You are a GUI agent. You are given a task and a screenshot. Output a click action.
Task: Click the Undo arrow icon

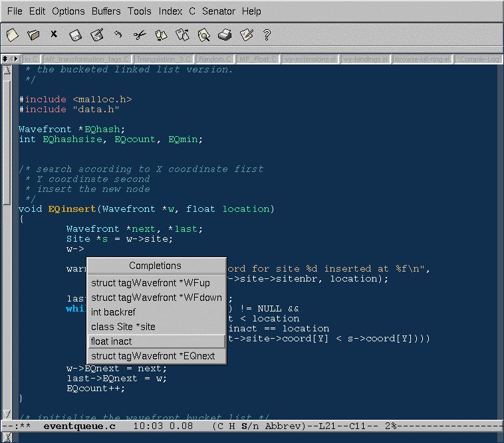point(118,35)
